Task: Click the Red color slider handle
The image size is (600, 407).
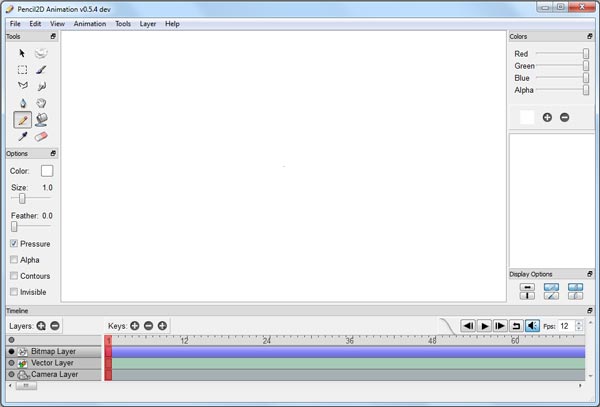Action: click(586, 54)
